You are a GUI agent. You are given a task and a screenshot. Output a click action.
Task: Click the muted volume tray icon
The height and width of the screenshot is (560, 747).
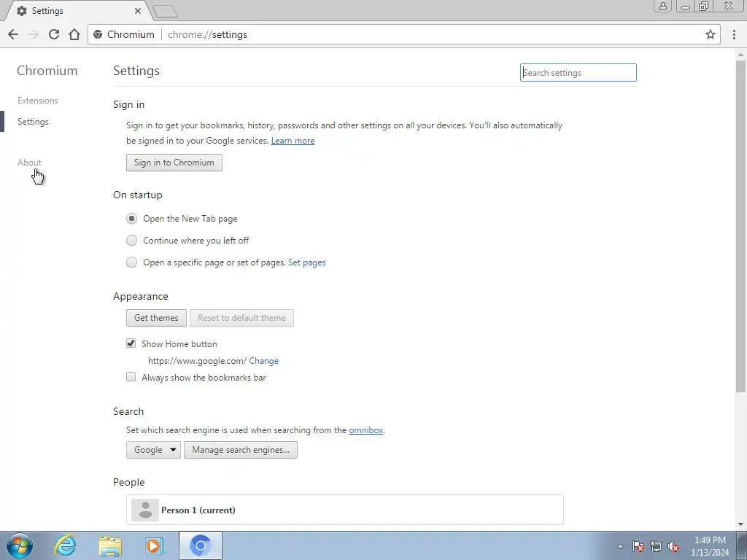[673, 546]
